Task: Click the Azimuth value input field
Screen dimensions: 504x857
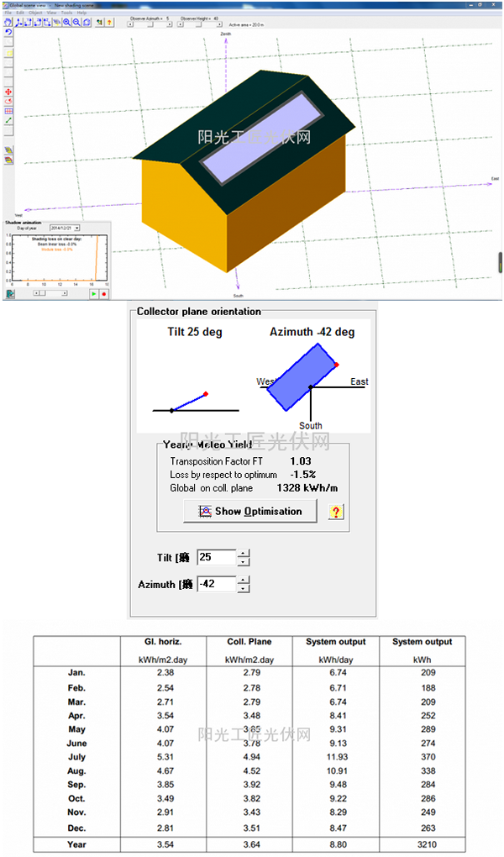Action: point(217,584)
